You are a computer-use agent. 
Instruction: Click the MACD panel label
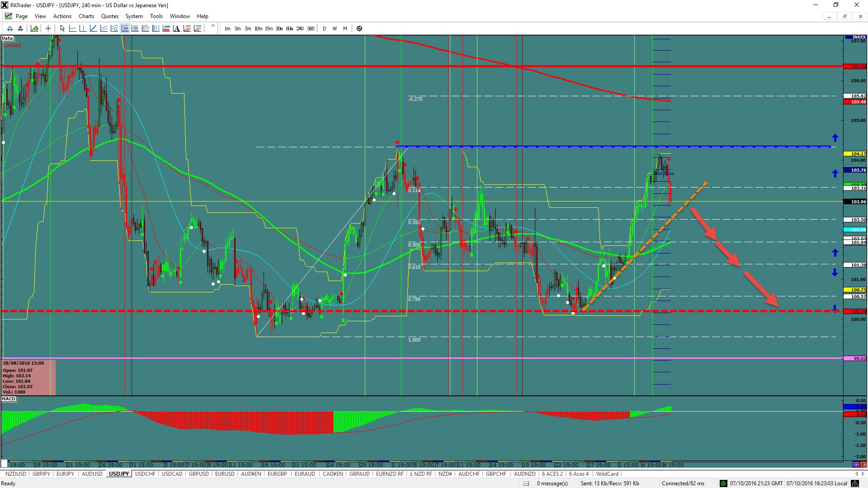pos(9,399)
